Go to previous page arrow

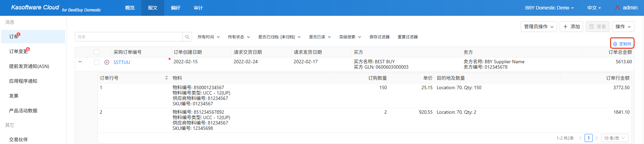[580, 138]
